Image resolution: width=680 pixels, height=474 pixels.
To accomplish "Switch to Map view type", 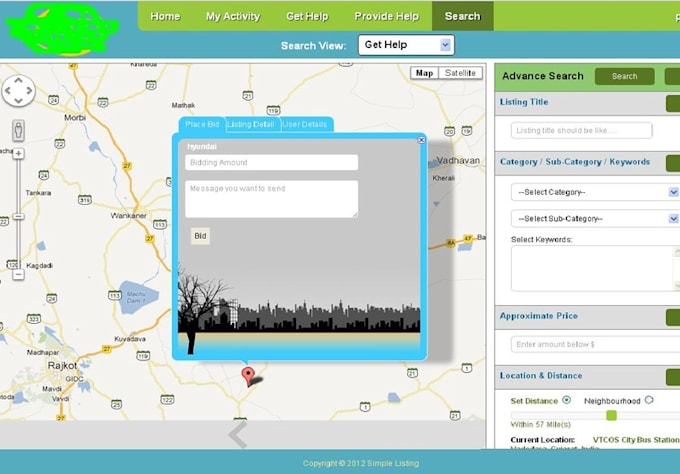I will [x=424, y=73].
